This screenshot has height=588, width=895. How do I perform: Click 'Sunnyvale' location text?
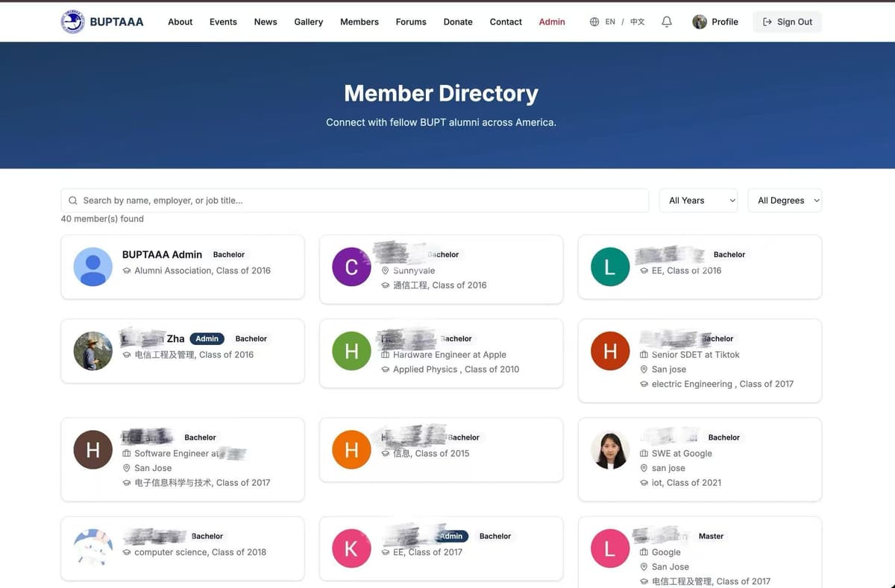tap(414, 271)
